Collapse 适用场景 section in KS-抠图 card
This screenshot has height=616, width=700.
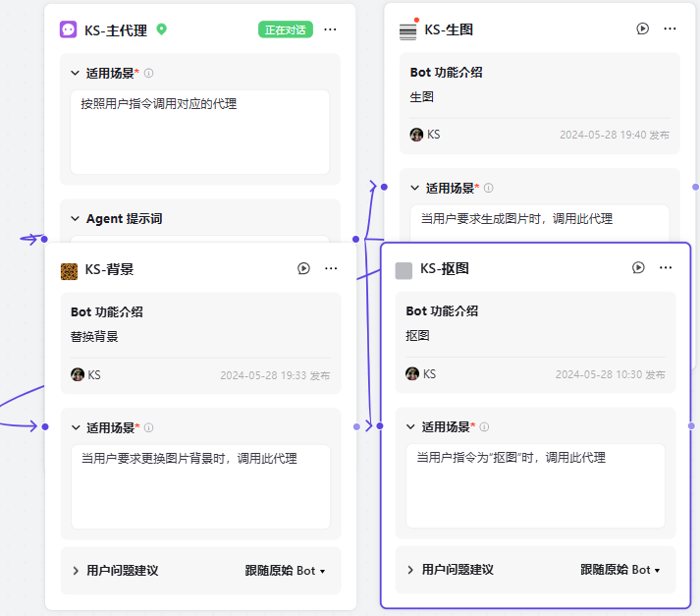(x=410, y=426)
